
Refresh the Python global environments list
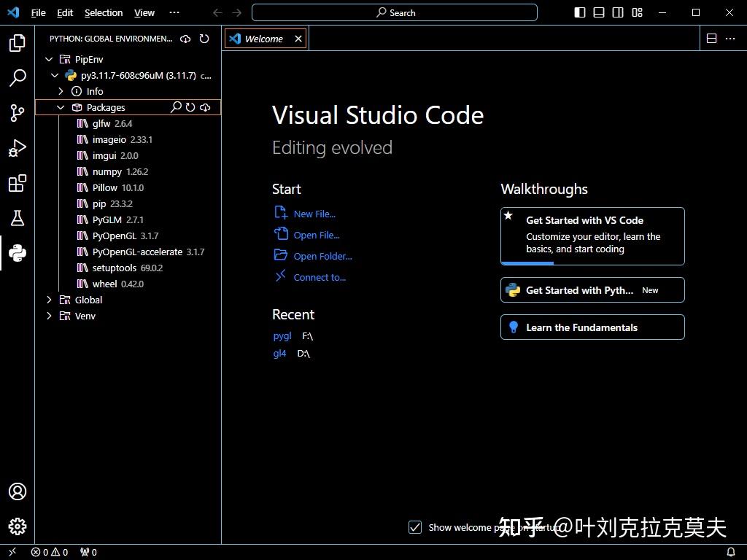(205, 39)
